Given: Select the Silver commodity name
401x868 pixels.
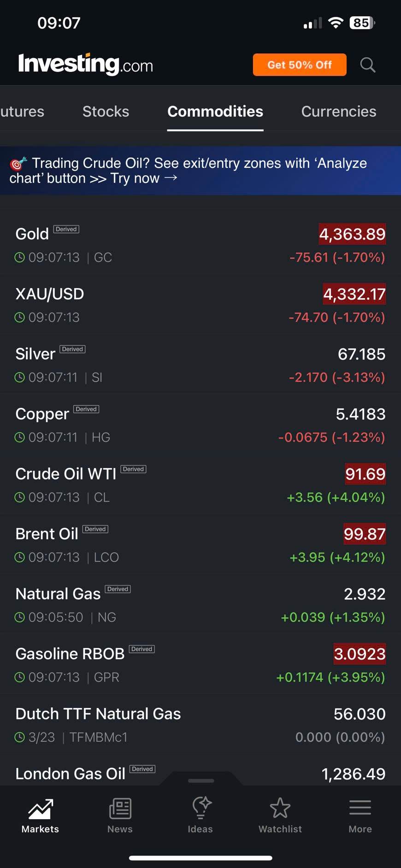Looking at the screenshot, I should click(x=35, y=354).
